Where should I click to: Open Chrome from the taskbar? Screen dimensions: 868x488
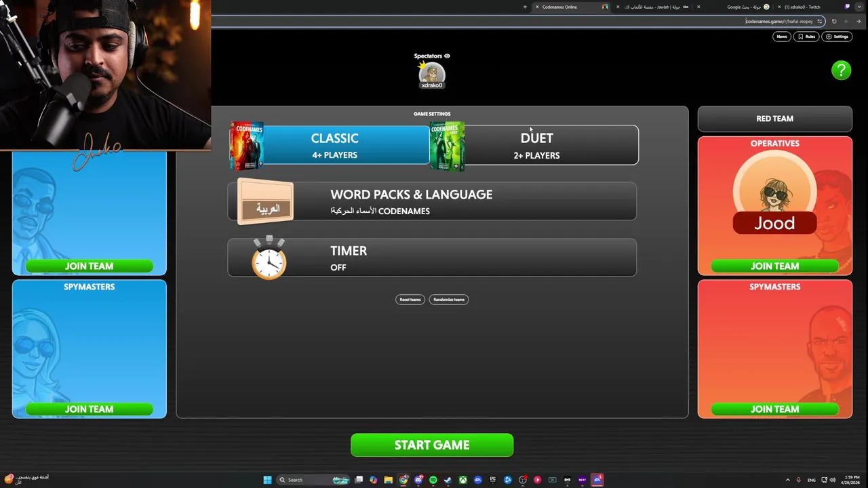tap(403, 480)
